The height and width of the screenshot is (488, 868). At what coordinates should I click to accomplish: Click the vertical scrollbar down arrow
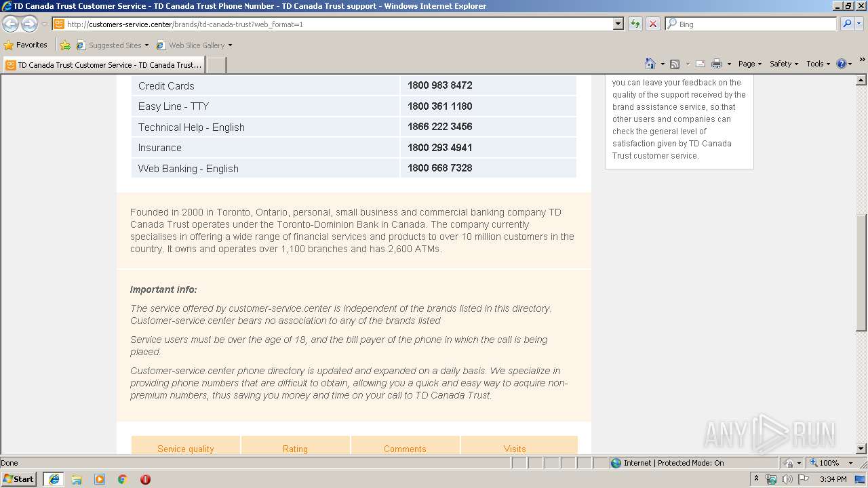pos(861,449)
